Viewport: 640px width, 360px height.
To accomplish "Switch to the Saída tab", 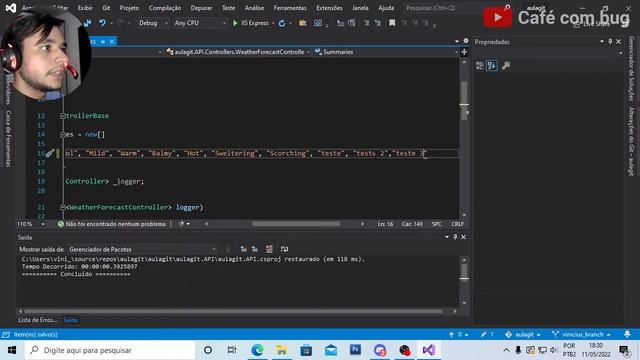I will pos(70,320).
